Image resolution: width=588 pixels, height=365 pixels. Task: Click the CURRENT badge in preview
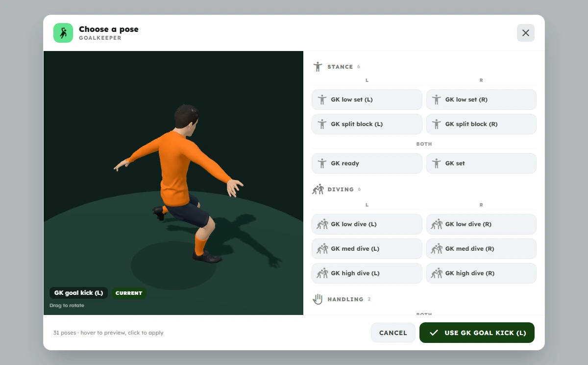click(129, 293)
